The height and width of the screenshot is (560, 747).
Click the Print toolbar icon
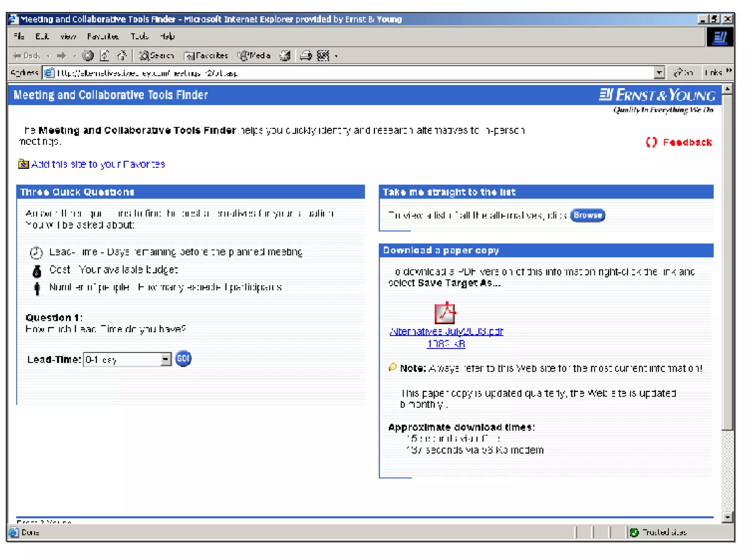pos(306,56)
